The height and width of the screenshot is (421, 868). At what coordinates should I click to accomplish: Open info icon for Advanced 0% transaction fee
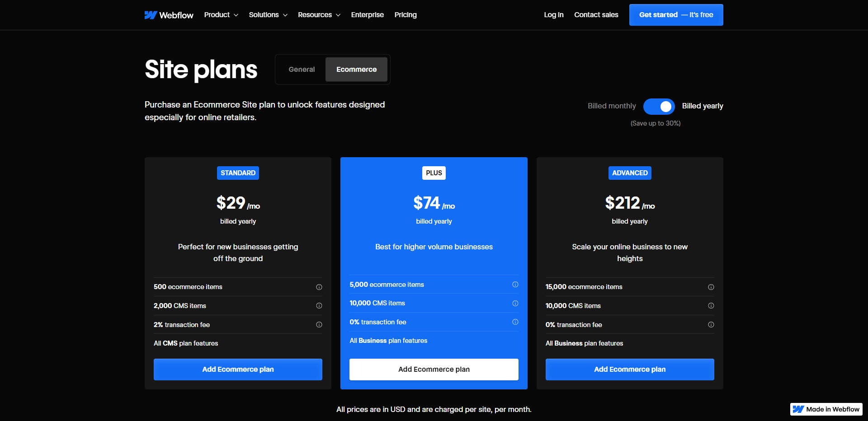point(711,325)
